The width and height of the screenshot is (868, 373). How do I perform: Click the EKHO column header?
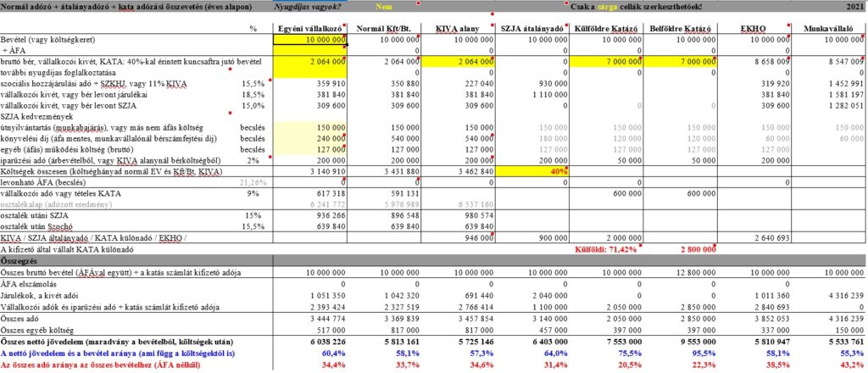pyautogui.click(x=753, y=28)
